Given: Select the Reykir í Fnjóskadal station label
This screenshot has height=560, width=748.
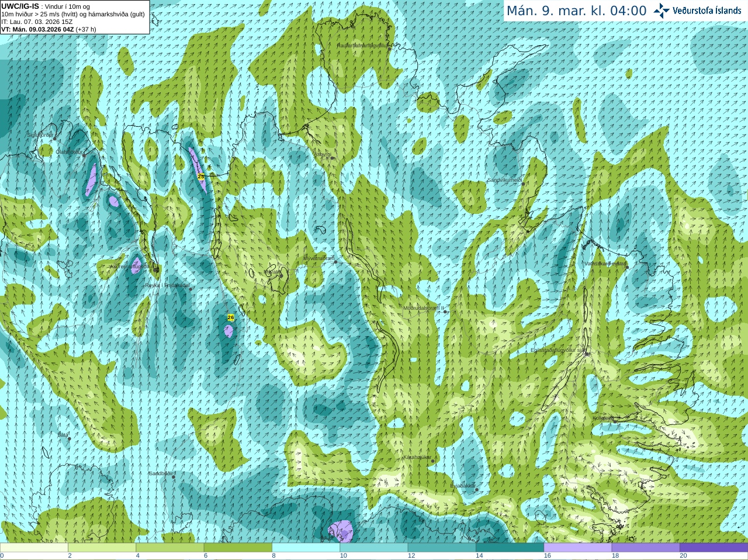Looking at the screenshot, I should click(x=167, y=286).
